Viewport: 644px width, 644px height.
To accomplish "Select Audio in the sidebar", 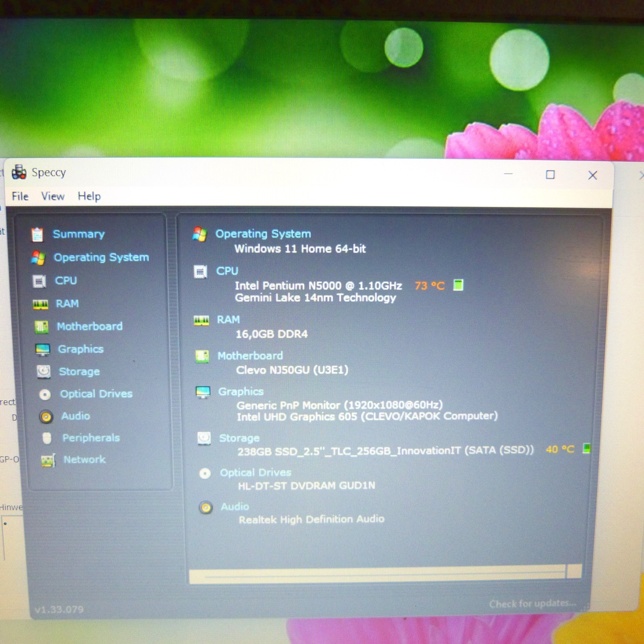I will tap(76, 416).
